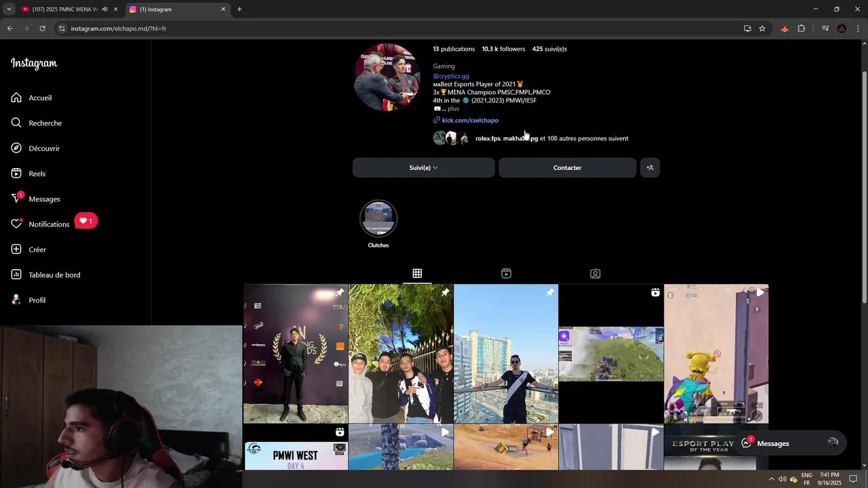This screenshot has width=868, height=488.
Task: Open the Esport Player of the Year post
Action: pyautogui.click(x=716, y=447)
